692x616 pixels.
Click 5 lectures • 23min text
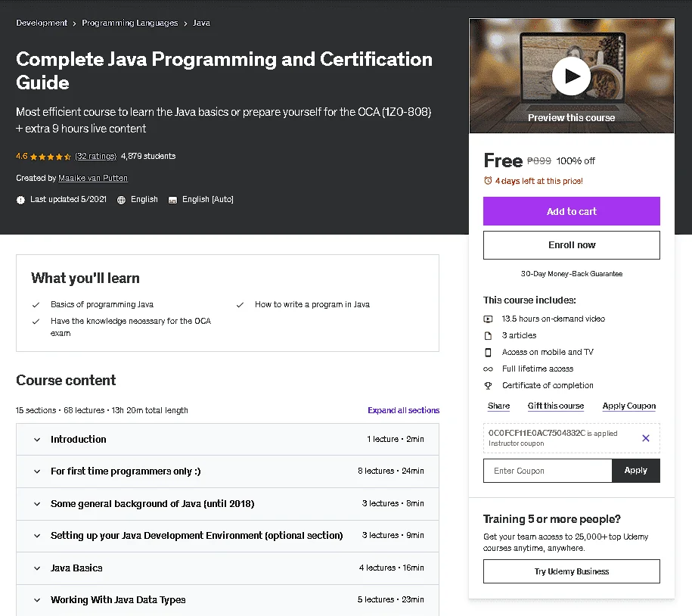click(390, 599)
